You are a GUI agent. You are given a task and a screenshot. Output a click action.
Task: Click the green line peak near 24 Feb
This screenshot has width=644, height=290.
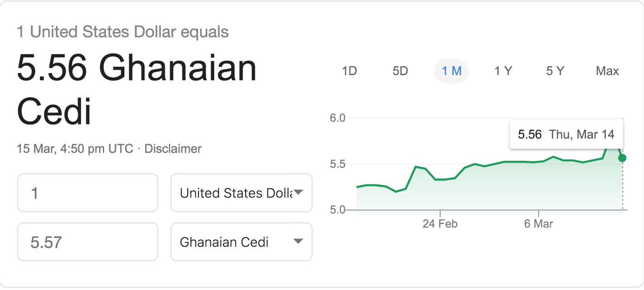[415, 167]
